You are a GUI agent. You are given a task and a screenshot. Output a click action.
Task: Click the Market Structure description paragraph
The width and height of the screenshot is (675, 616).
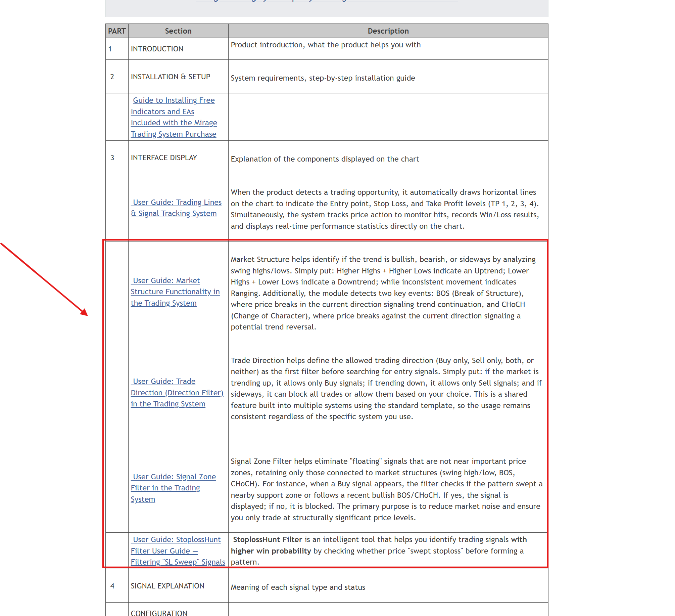pyautogui.click(x=383, y=293)
